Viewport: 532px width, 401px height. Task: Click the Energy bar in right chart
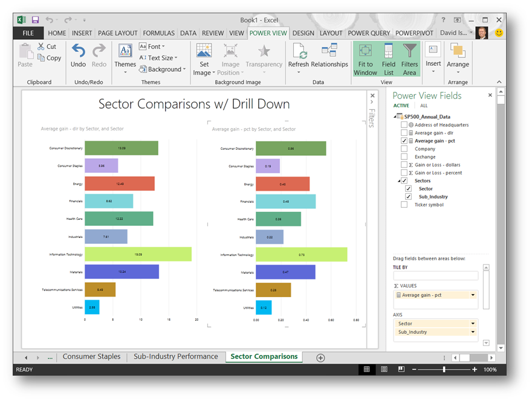[283, 184]
